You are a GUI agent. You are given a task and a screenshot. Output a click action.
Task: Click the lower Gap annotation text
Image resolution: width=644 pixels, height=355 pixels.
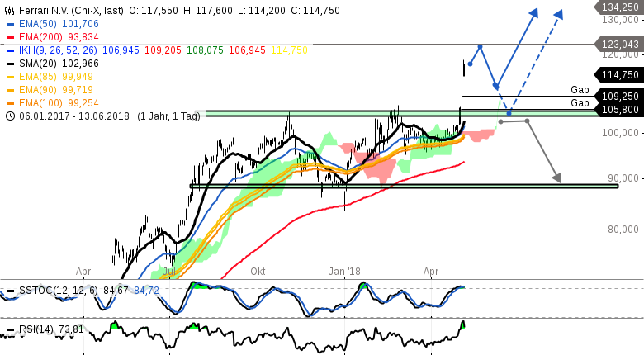pyautogui.click(x=580, y=102)
